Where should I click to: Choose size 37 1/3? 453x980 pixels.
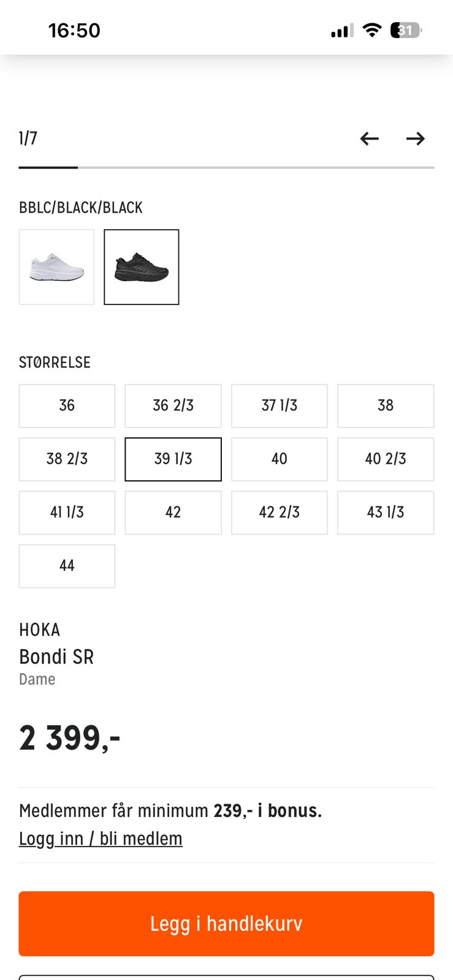tap(280, 405)
